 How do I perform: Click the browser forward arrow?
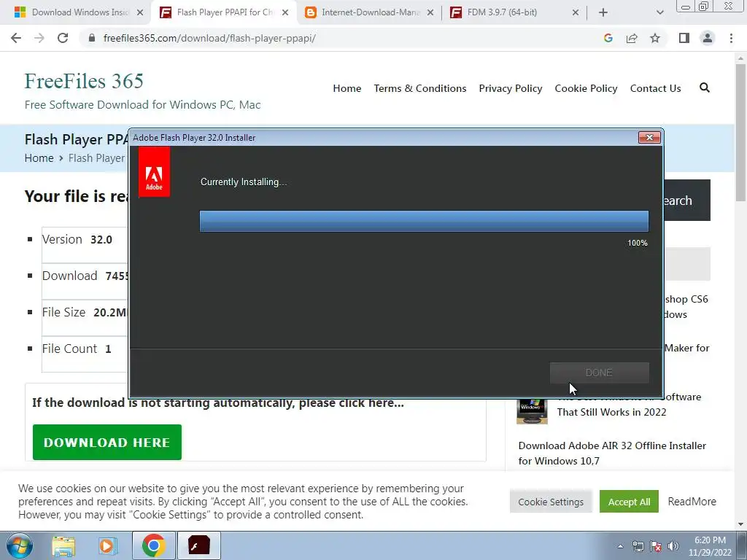[39, 38]
